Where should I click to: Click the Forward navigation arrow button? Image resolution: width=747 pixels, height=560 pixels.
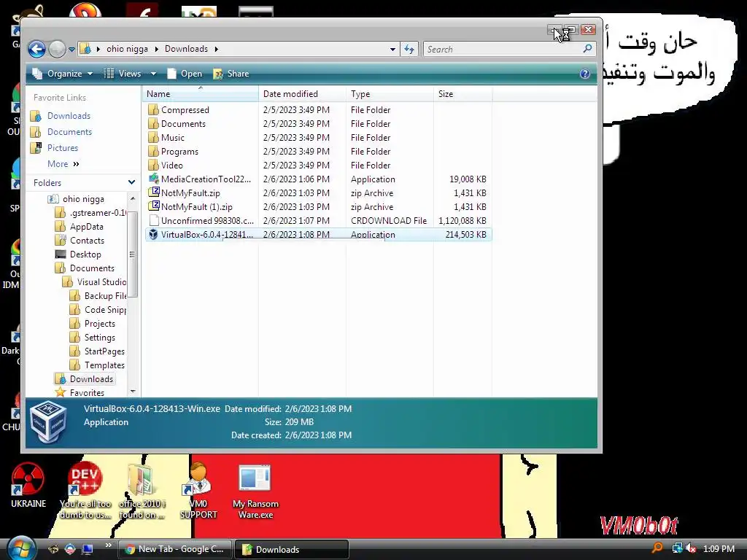(x=57, y=49)
